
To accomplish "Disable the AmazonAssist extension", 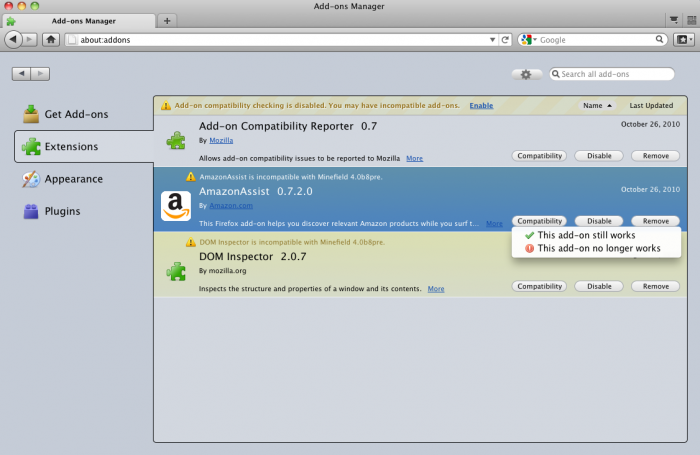I will (599, 221).
